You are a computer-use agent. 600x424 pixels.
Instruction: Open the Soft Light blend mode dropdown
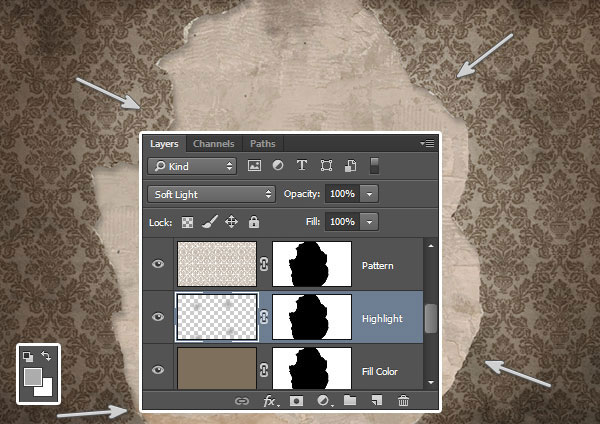(x=211, y=193)
